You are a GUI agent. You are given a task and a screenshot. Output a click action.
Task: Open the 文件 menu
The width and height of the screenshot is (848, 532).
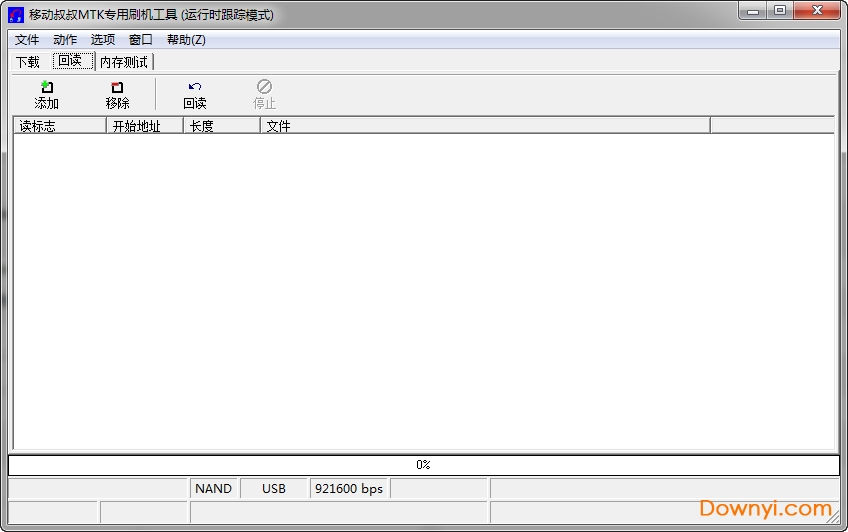tap(27, 40)
